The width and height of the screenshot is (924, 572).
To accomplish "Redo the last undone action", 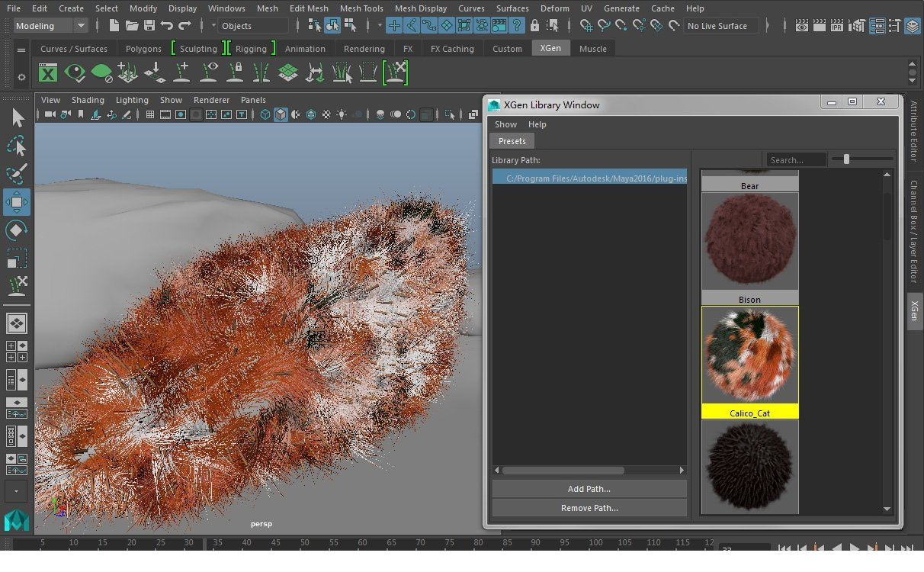I will tap(184, 25).
